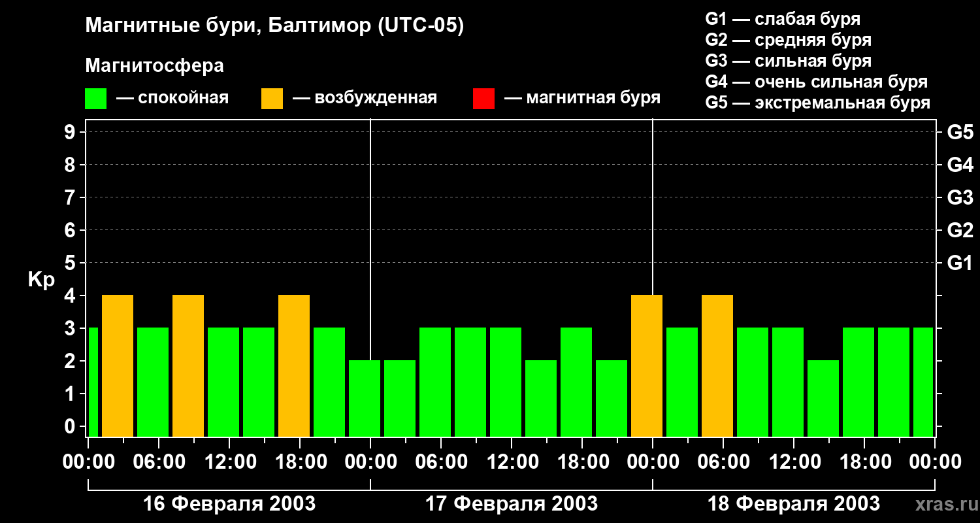Image resolution: width=980 pixels, height=523 pixels.
Task: Click the '— возбужденная' legend label
Action: tap(365, 98)
